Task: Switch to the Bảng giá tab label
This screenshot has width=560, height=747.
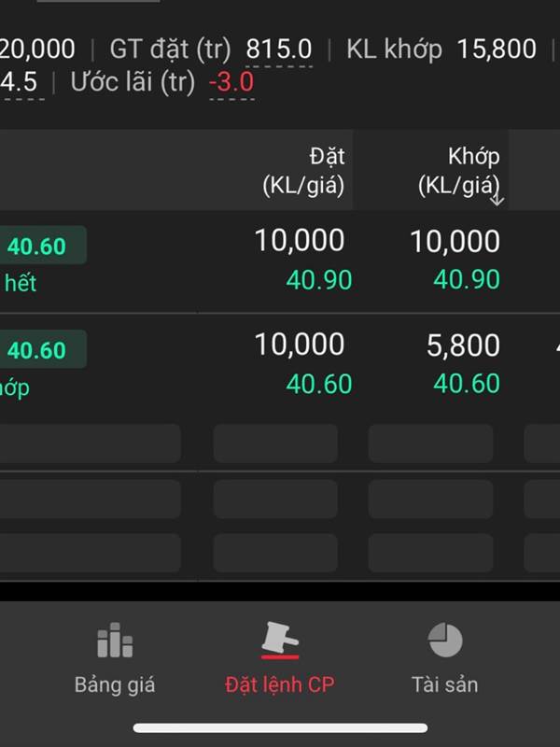Action: pos(115,684)
